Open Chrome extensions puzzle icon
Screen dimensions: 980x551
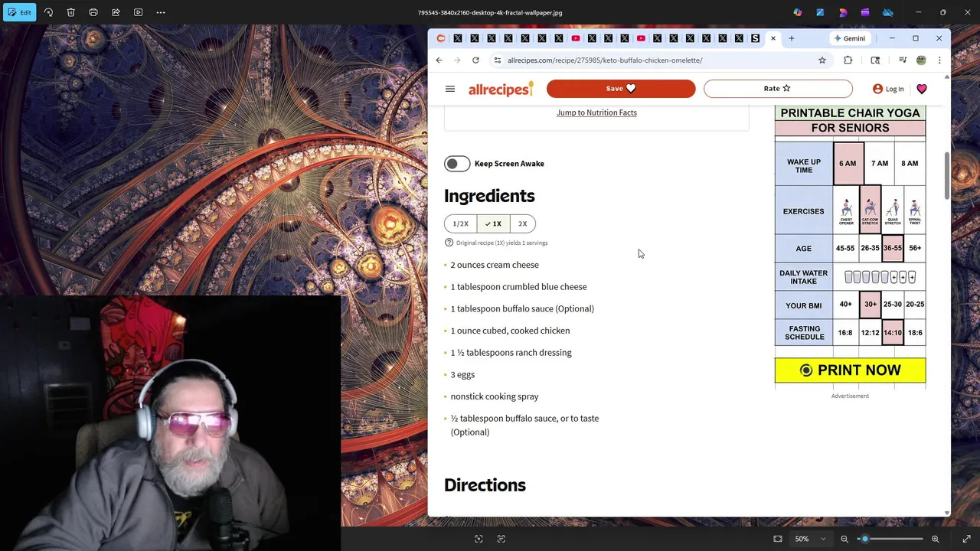848,60
